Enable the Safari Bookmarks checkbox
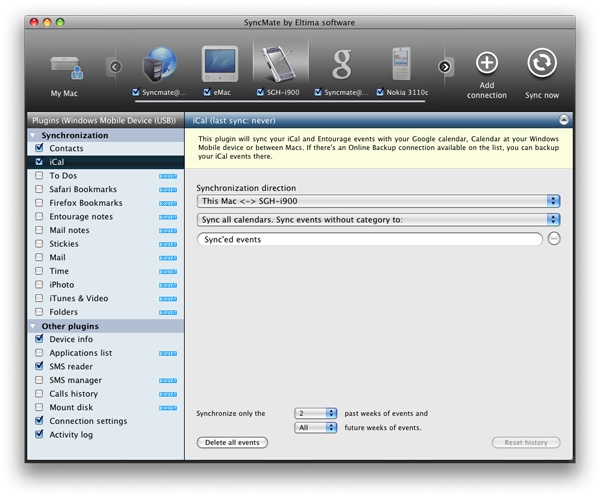 [x=39, y=189]
